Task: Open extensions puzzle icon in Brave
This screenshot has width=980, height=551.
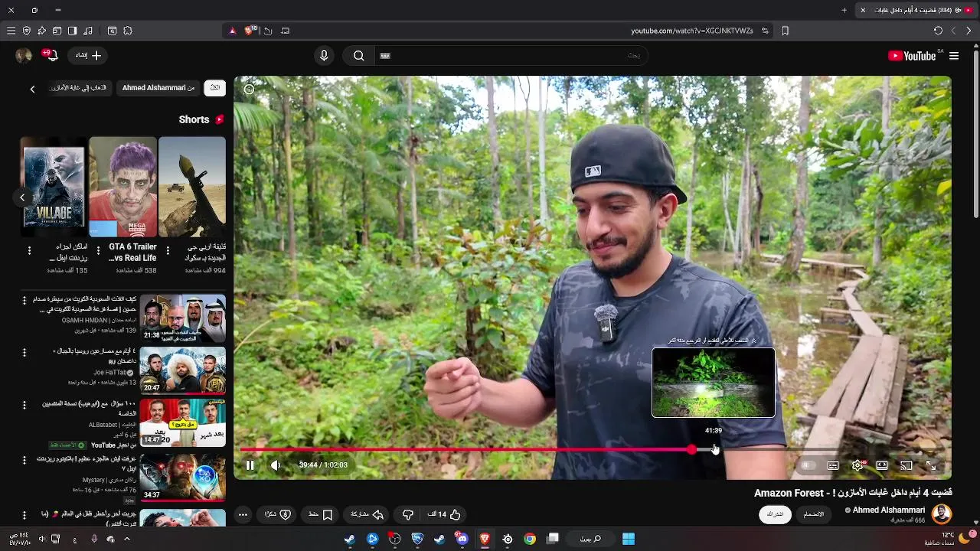Action: pyautogui.click(x=128, y=31)
